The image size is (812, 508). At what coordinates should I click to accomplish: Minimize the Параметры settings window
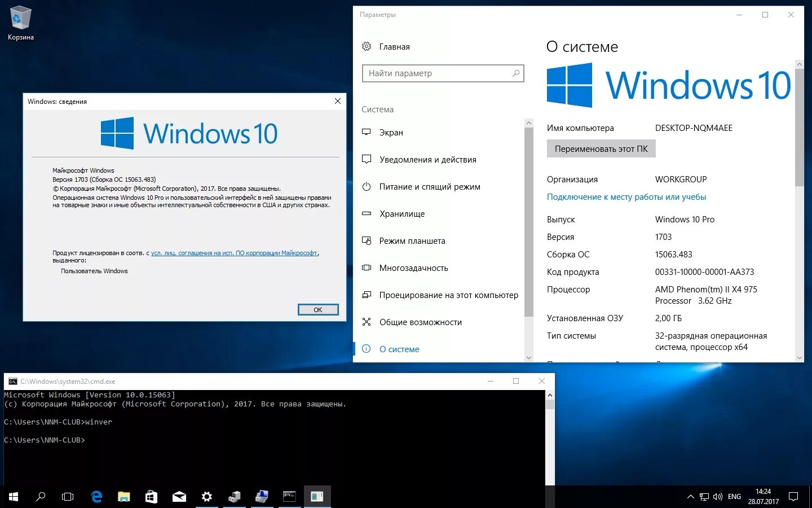click(x=739, y=15)
